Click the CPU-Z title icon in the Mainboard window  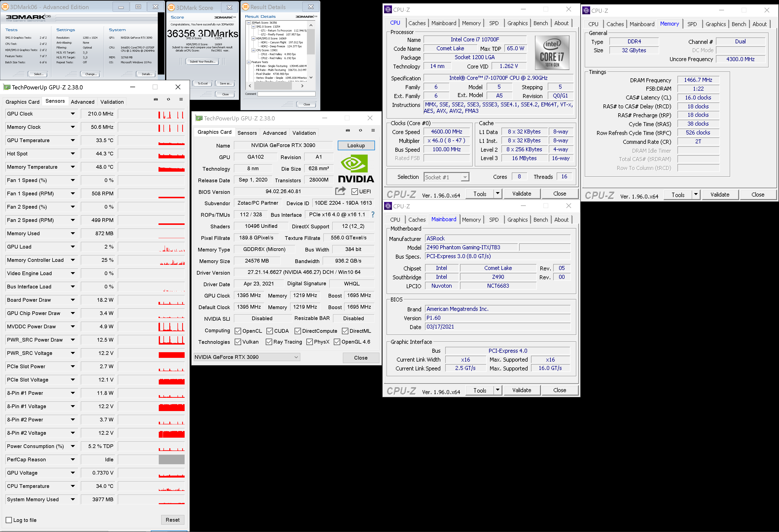(388, 206)
